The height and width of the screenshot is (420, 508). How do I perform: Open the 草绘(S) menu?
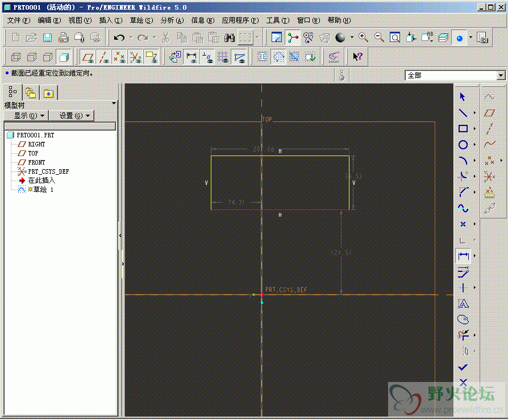[x=141, y=20]
